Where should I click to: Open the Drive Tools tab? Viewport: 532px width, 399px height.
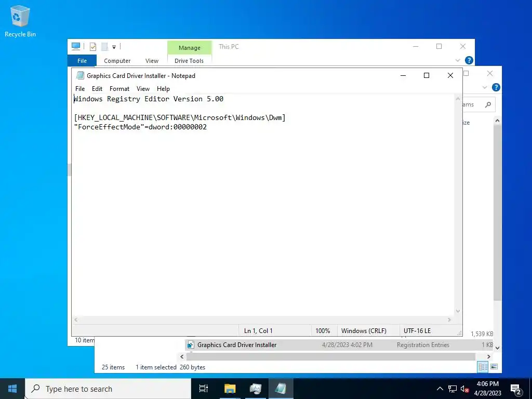(189, 61)
